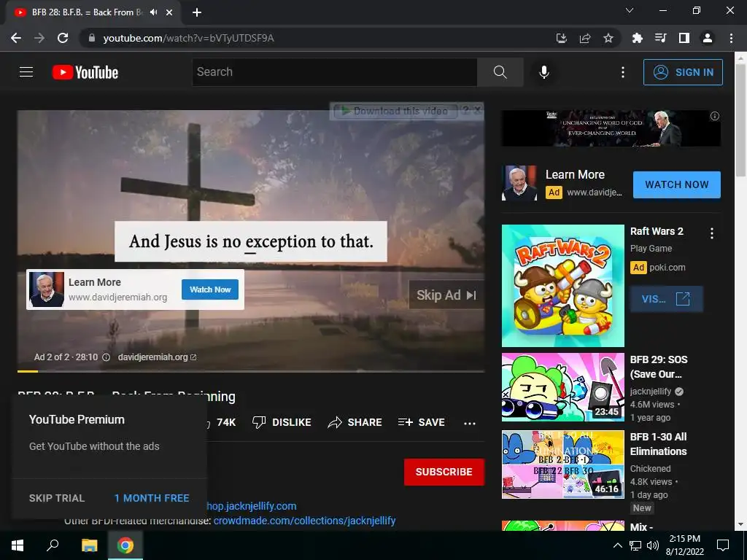Click the VISIT button for poki.com ad

pos(667,299)
